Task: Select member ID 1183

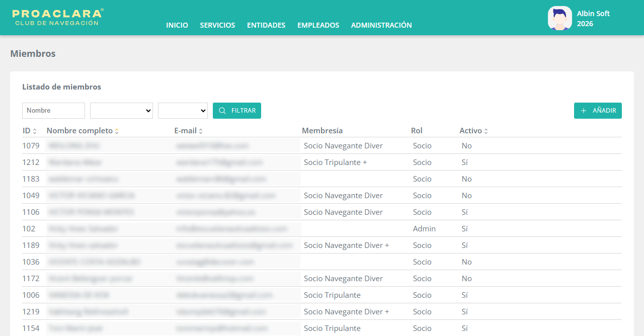Action: pyautogui.click(x=31, y=179)
